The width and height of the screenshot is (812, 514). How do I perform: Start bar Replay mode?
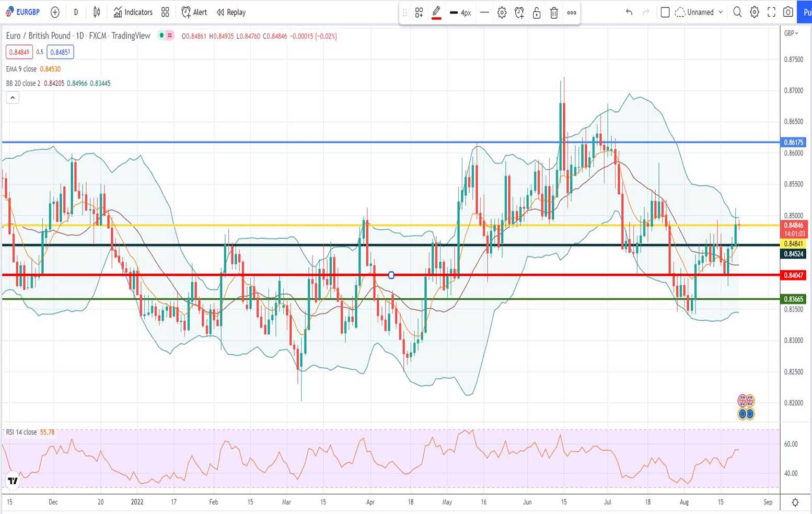click(231, 12)
